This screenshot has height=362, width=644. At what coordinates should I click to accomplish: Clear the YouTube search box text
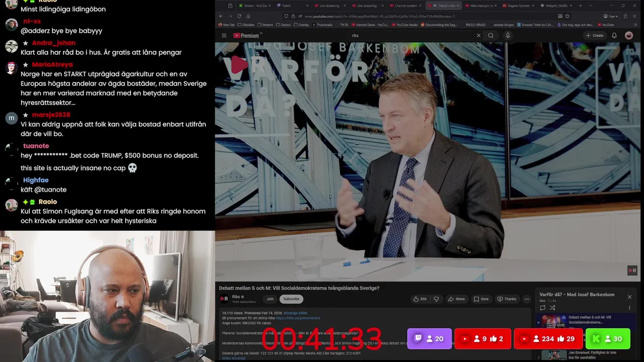coord(478,36)
